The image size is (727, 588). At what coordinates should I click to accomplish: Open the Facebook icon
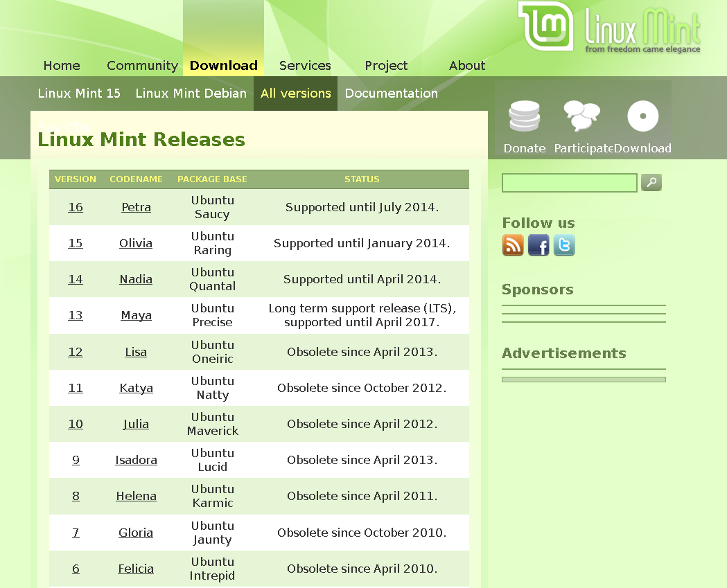coord(538,245)
